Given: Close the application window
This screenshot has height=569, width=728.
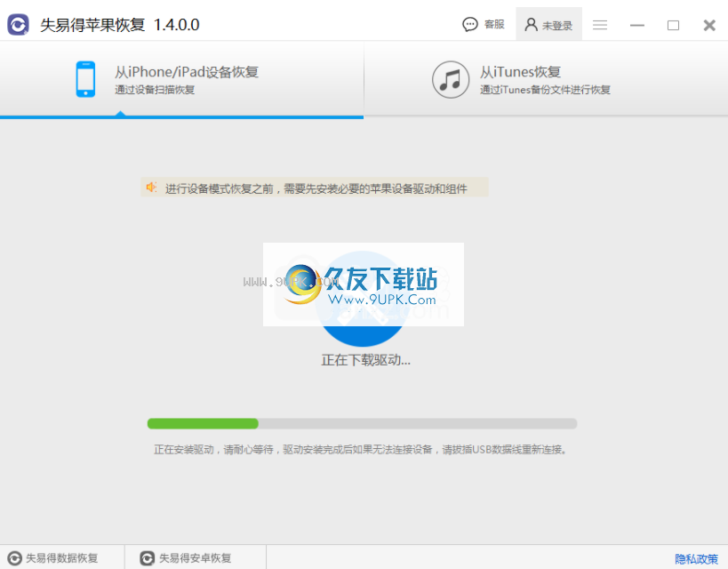Looking at the screenshot, I should click(709, 25).
